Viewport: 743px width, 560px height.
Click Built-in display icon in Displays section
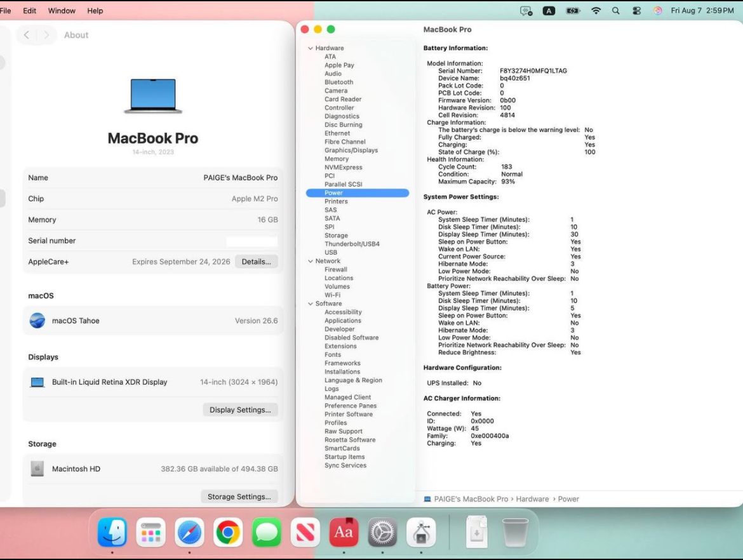coord(37,382)
